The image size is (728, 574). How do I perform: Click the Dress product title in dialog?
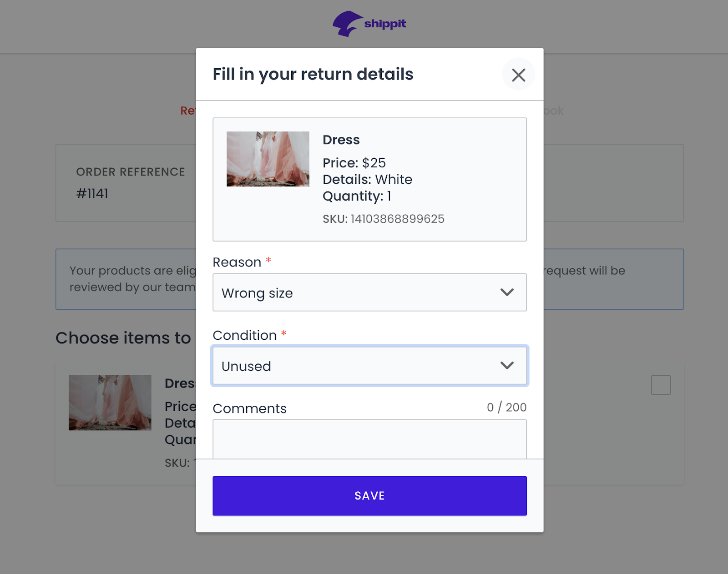point(341,140)
